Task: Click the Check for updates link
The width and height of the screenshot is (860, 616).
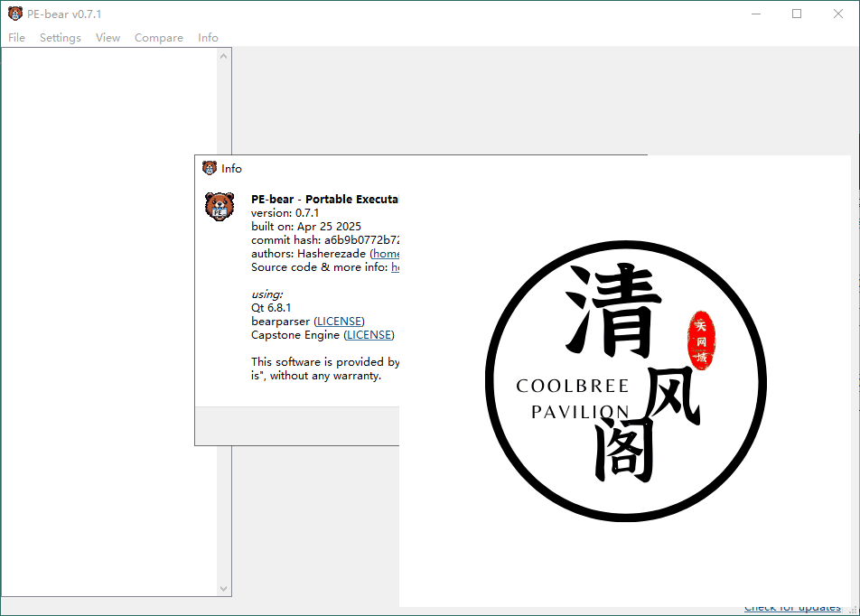Action: coord(792,608)
